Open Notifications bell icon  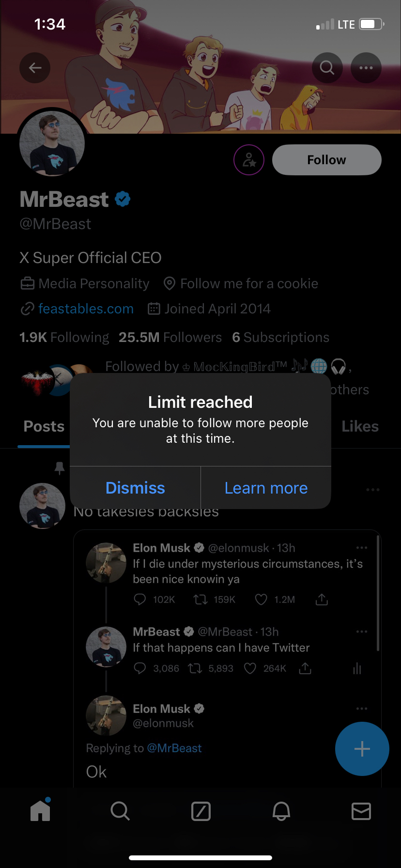click(281, 811)
